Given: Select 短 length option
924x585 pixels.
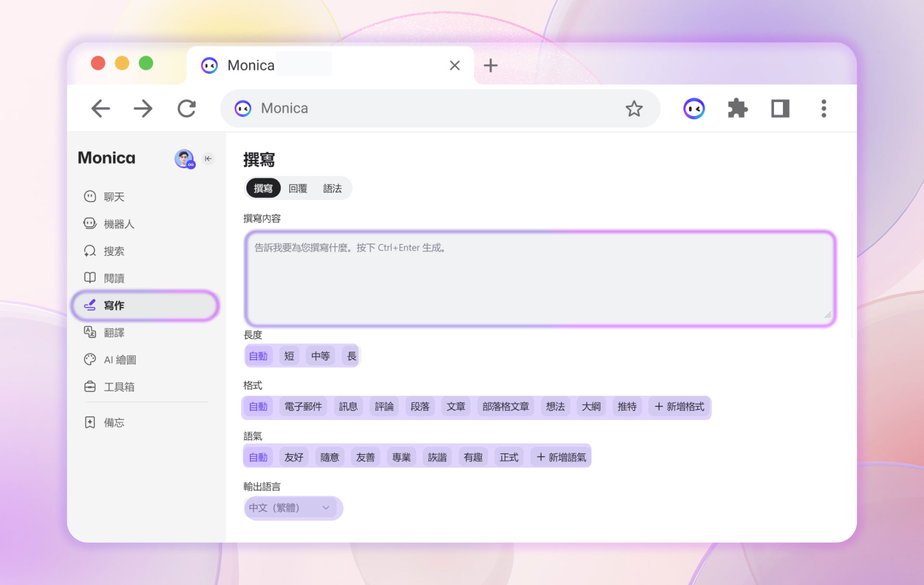Looking at the screenshot, I should 289,356.
